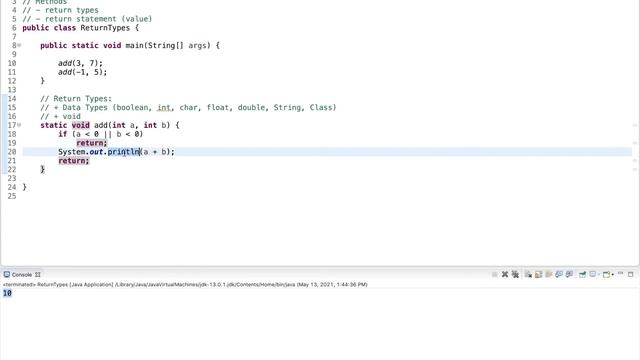
Task: Click the highlighted void keyword on line 17
Action: 80,125
